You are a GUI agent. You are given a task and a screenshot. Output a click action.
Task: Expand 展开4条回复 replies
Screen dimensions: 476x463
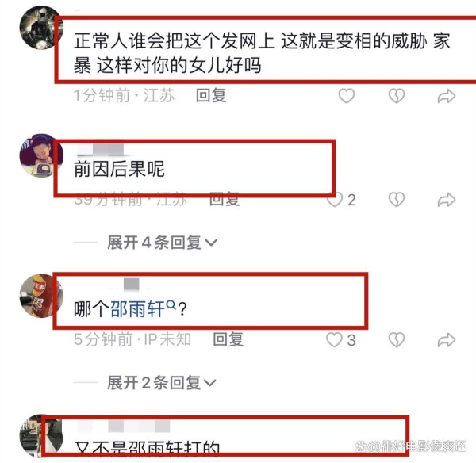pos(162,243)
